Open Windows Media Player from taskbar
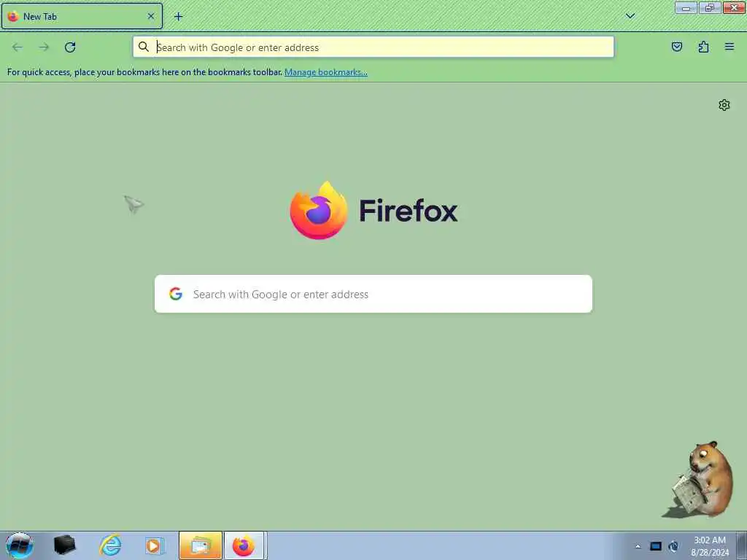Screen dimensions: 747x560 click(154, 545)
